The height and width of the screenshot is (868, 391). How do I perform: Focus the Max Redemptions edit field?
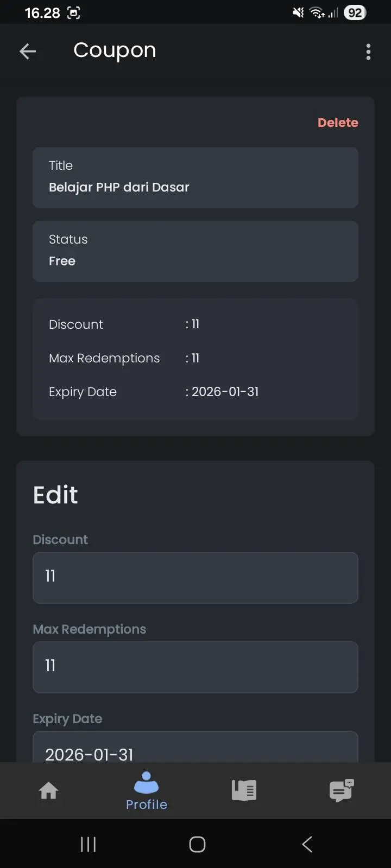pyautogui.click(x=195, y=667)
